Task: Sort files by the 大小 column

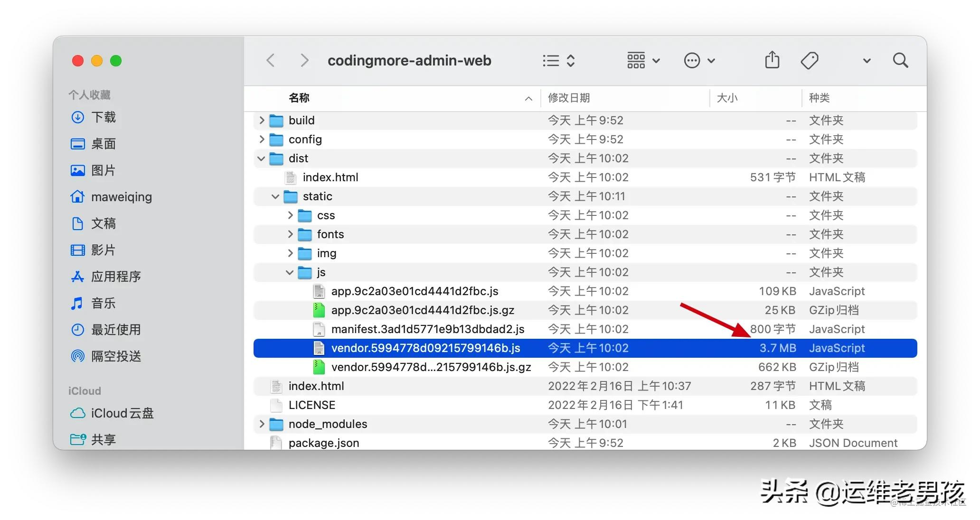Action: tap(728, 98)
